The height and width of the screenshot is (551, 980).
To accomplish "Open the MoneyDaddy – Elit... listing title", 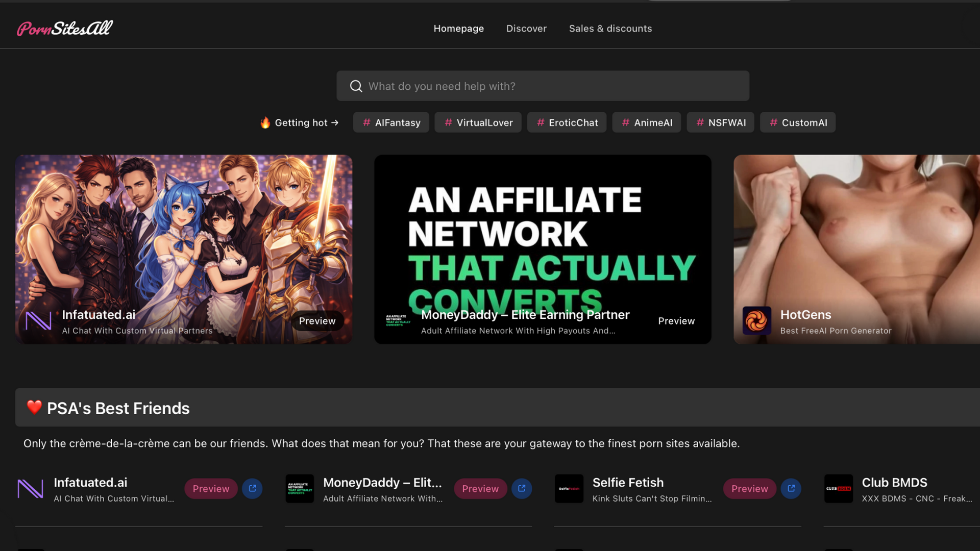I will 382,483.
